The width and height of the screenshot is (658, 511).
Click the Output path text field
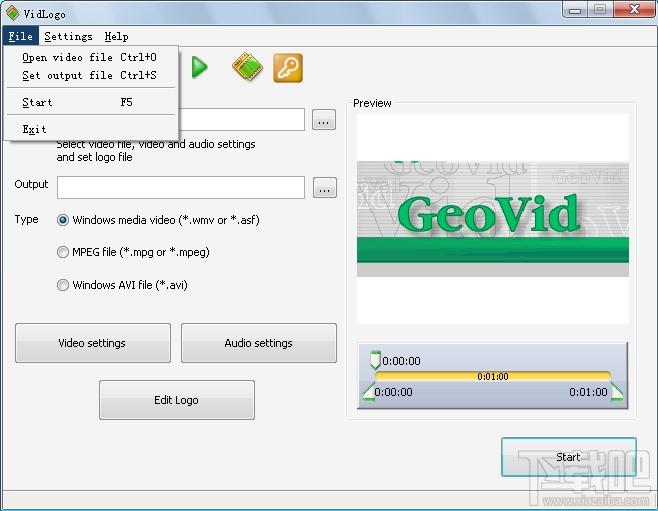181,188
